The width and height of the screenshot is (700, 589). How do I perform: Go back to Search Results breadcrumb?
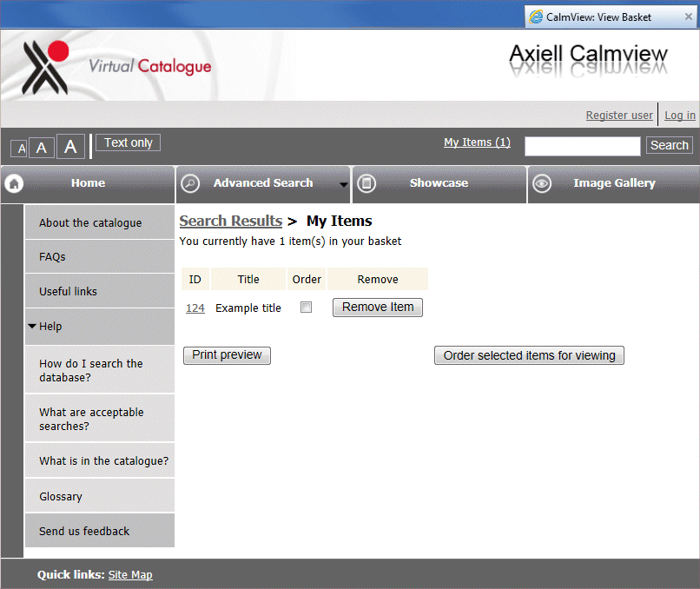[231, 221]
